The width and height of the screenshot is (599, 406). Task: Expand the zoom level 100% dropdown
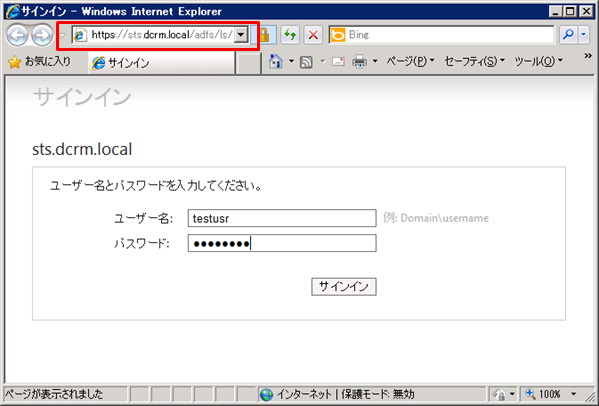pyautogui.click(x=573, y=394)
